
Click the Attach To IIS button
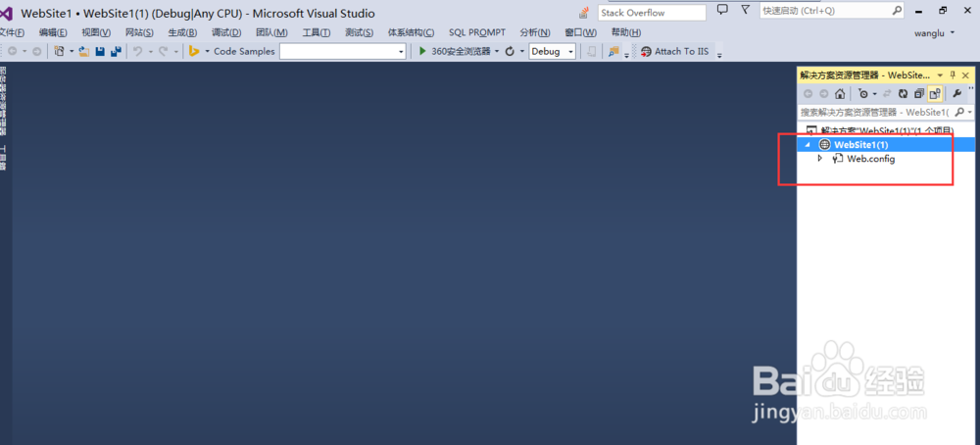tap(675, 51)
